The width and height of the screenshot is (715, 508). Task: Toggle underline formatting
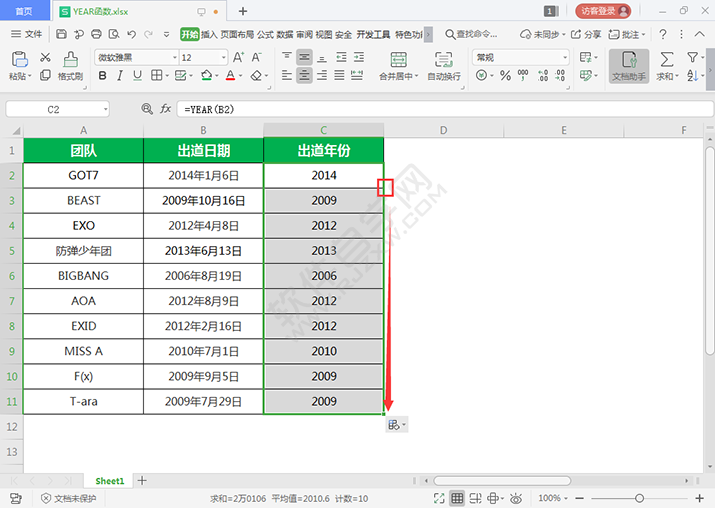click(137, 76)
